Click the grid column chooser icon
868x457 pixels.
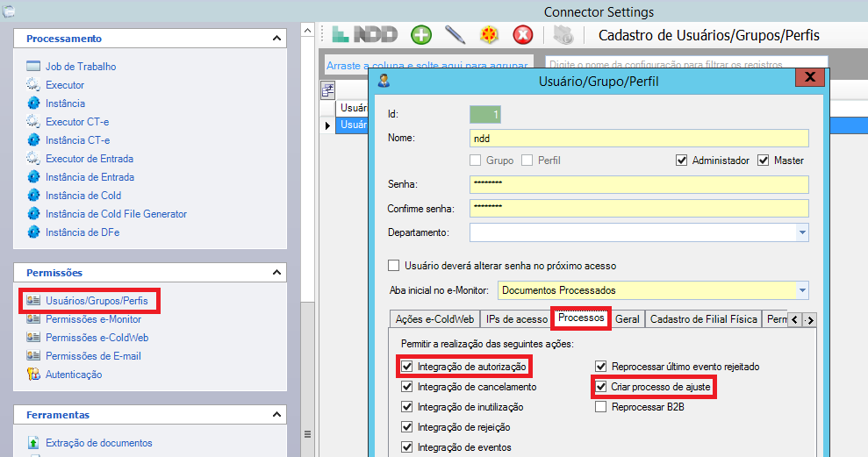[x=327, y=90]
